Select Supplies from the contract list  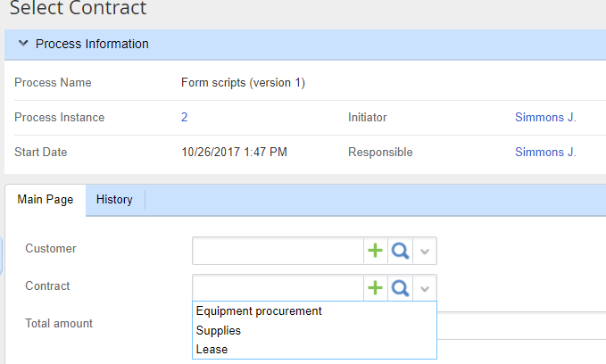coord(219,330)
